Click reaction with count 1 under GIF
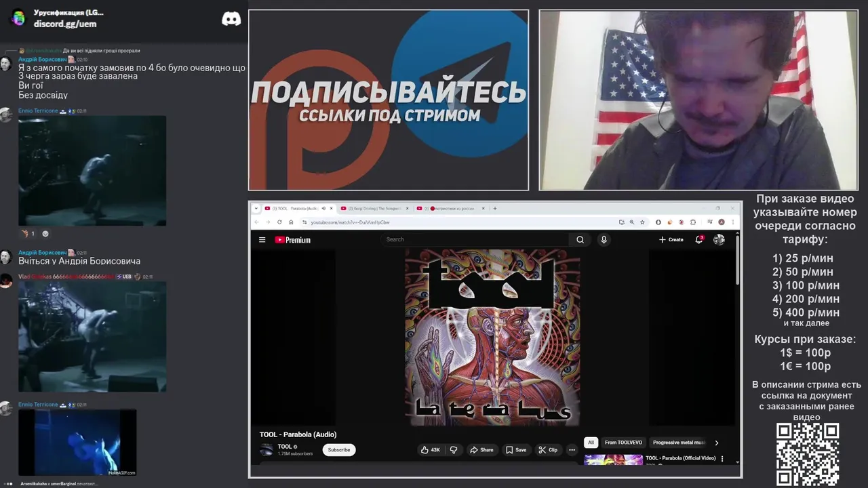Screen dimensions: 868x488 (x=28, y=234)
